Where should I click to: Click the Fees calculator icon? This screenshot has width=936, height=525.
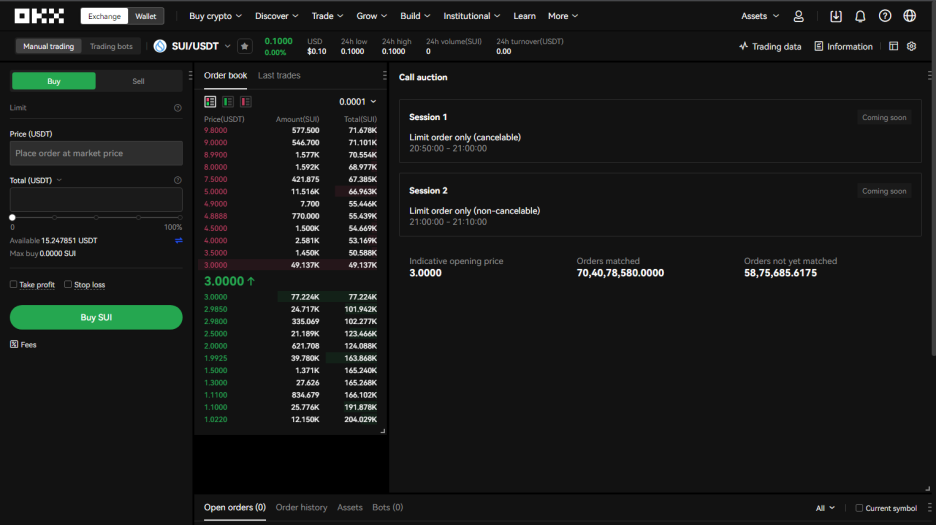tap(14, 344)
